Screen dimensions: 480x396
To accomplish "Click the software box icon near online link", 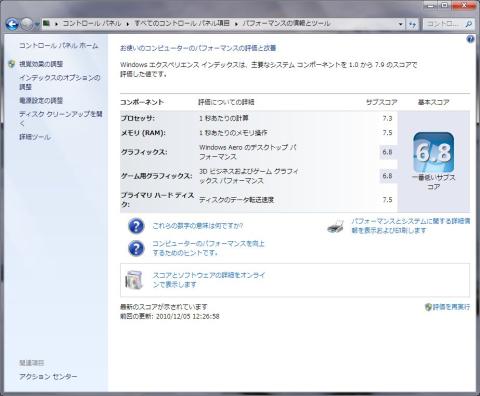I will click(x=134, y=280).
